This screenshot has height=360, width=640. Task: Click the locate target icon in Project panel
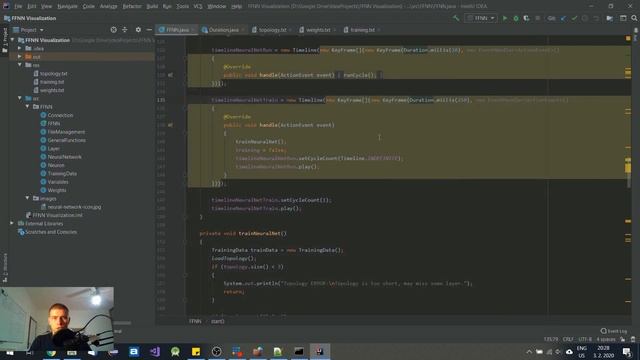pyautogui.click(x=113, y=30)
